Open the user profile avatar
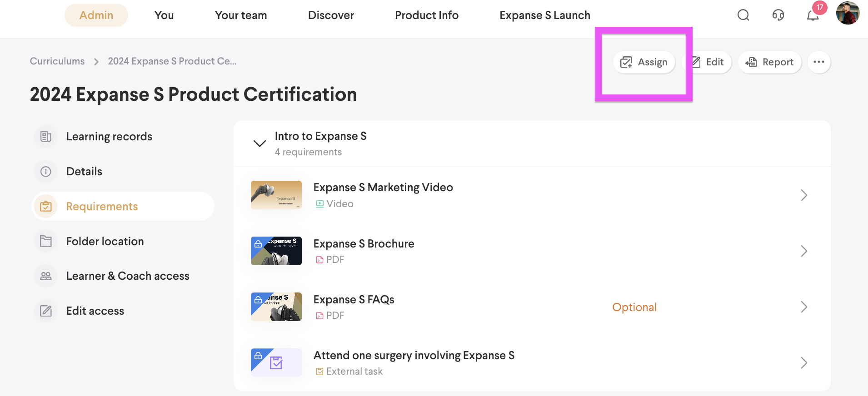868x396 pixels. pos(848,13)
